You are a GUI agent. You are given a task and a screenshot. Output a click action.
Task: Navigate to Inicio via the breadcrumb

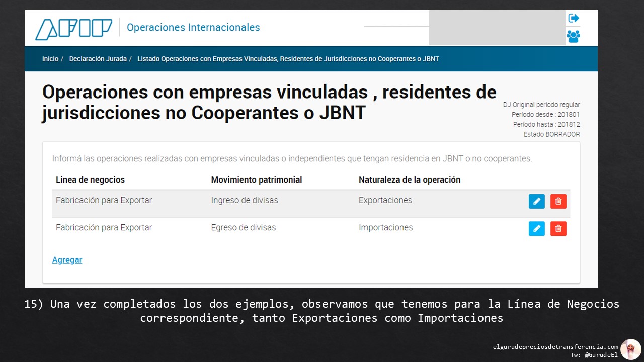pyautogui.click(x=50, y=58)
